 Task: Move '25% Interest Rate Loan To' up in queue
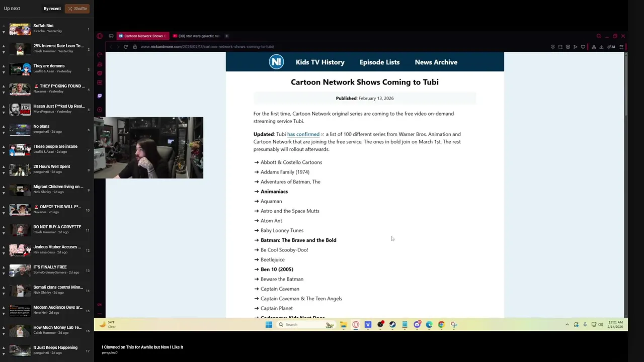(x=4, y=46)
